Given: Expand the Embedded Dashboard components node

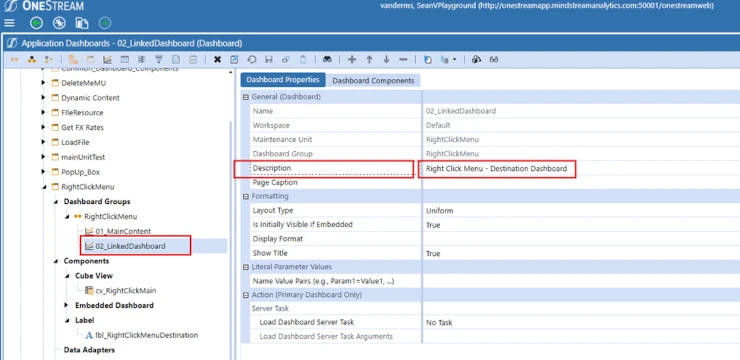Looking at the screenshot, I should coord(67,305).
